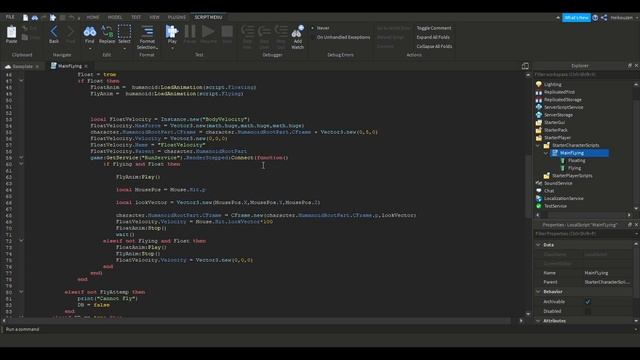Click Expand All Folds
640x360 pixels.
tap(433, 37)
